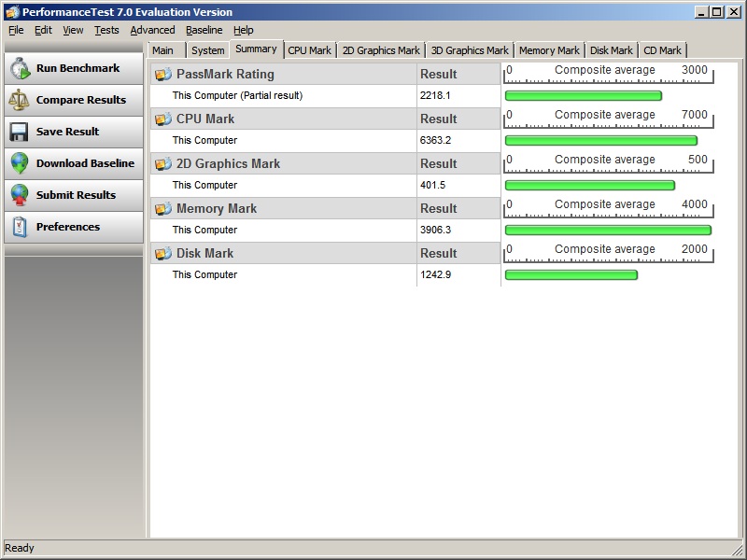Open the 2D Graphics Mark tab
Image resolution: width=747 pixels, height=560 pixels.
click(381, 50)
